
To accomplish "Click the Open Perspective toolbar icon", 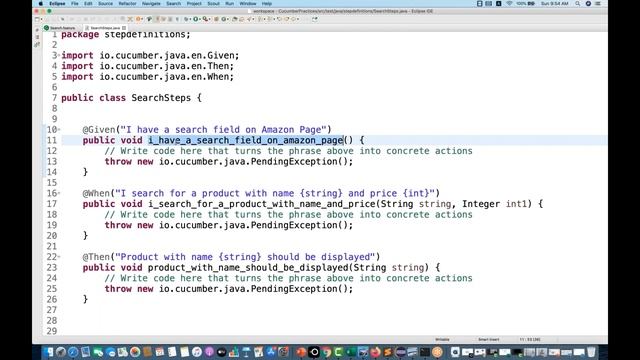I will (x=315, y=19).
